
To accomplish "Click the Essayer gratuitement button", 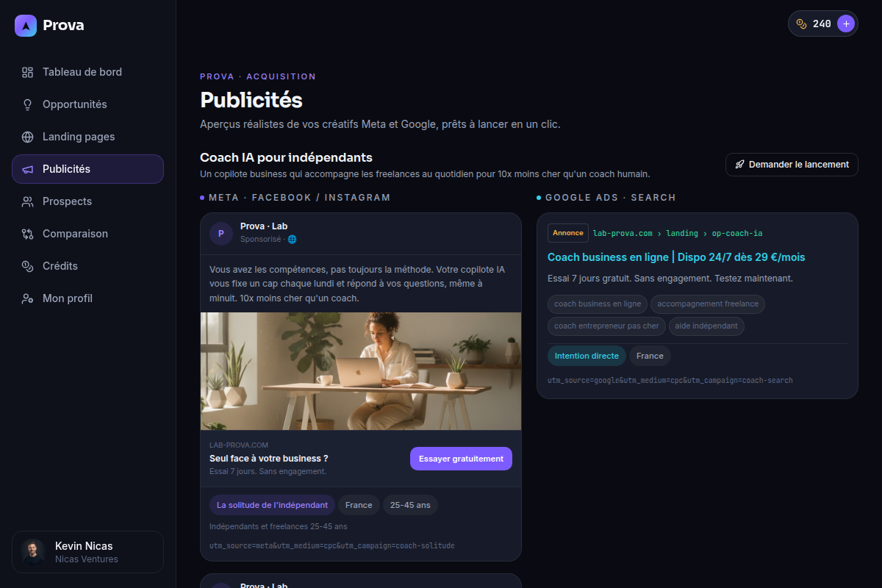I will coord(461,459).
